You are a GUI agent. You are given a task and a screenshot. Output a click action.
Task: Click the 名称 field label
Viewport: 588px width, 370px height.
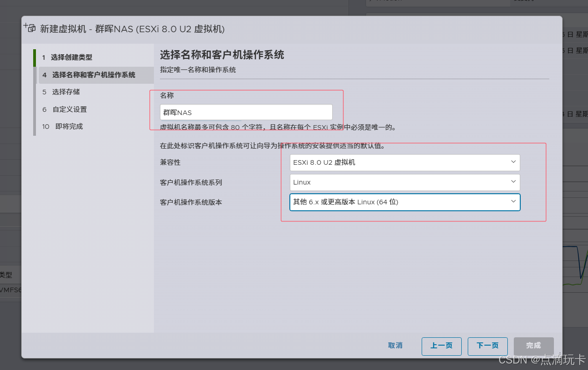click(x=167, y=95)
